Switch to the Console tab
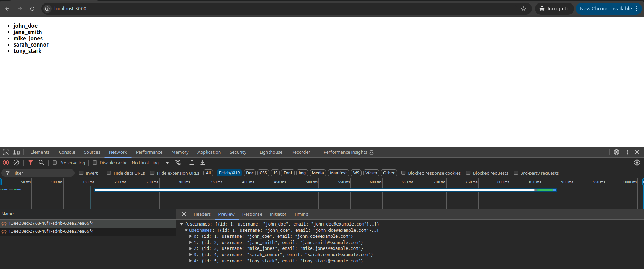Viewport: 644px width, 269px height. [67, 152]
